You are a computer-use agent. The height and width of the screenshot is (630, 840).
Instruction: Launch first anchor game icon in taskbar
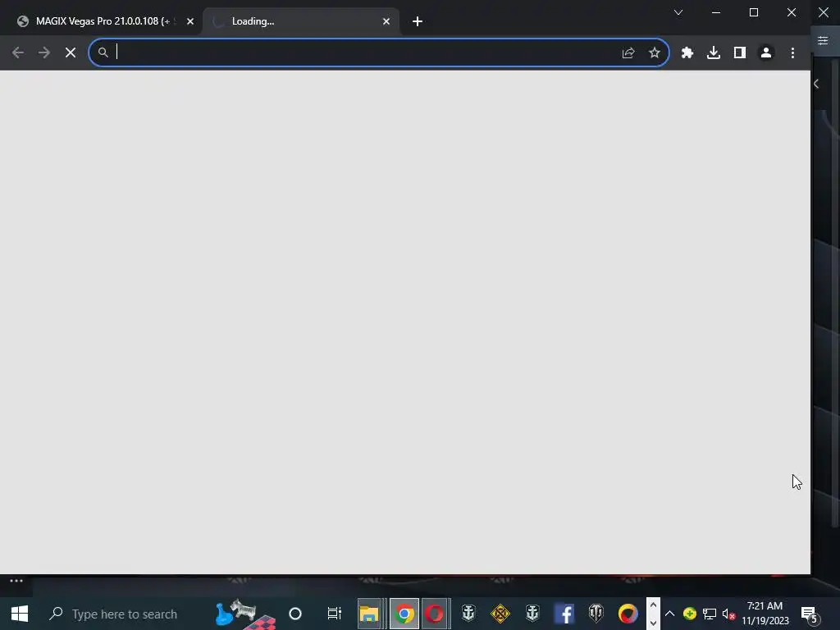tap(468, 614)
